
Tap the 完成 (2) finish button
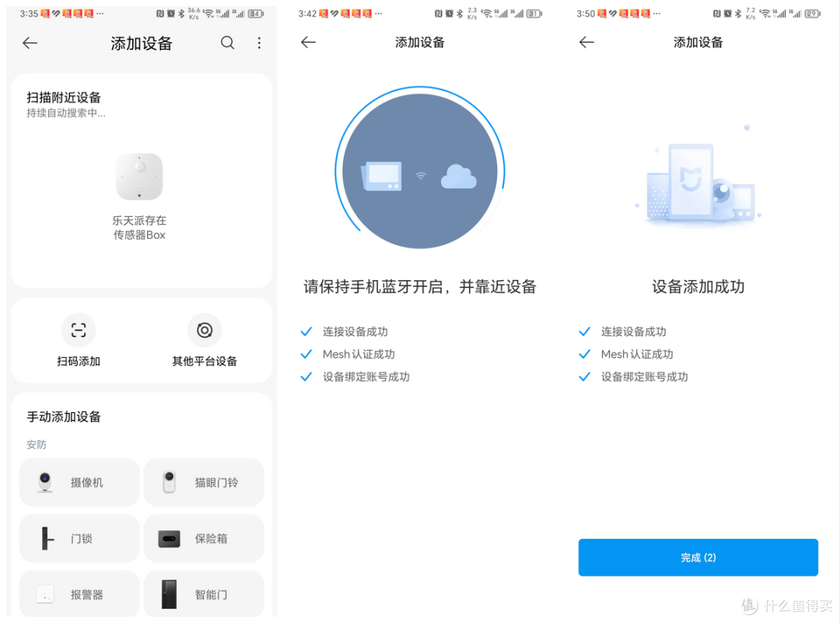[698, 558]
